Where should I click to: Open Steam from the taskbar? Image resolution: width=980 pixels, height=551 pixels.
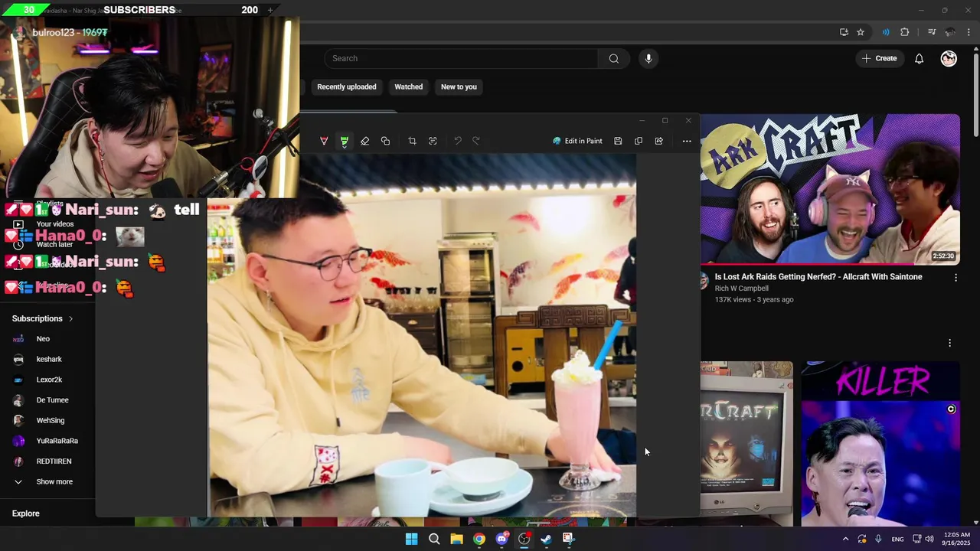click(x=546, y=539)
